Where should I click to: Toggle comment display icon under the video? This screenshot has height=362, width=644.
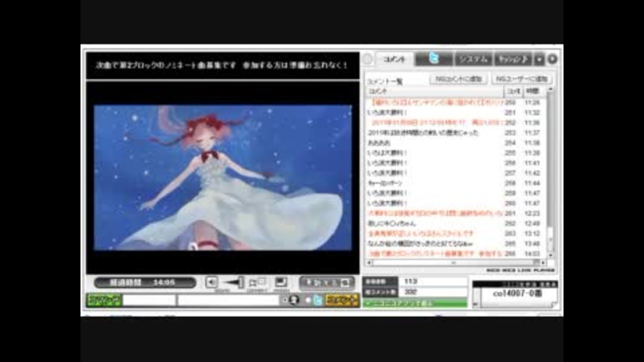pos(258,282)
